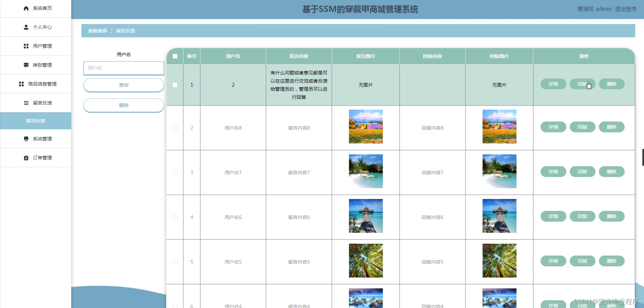
Task: Click the 回复内容8 cell
Action: (432, 128)
